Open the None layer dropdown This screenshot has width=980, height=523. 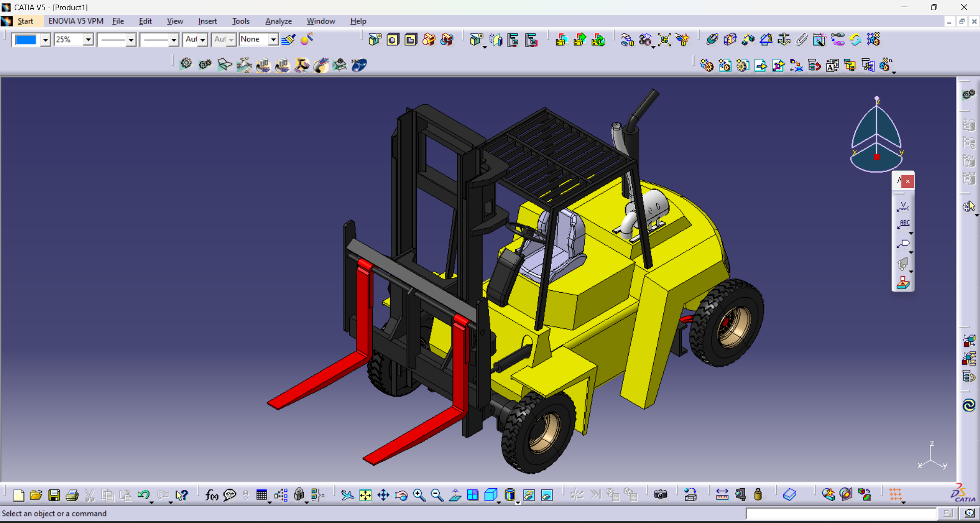tap(273, 40)
